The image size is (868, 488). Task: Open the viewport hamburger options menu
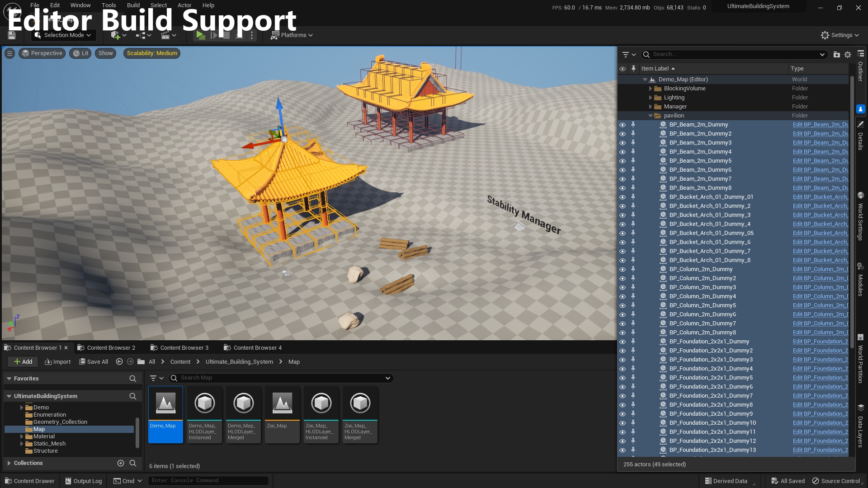(9, 53)
